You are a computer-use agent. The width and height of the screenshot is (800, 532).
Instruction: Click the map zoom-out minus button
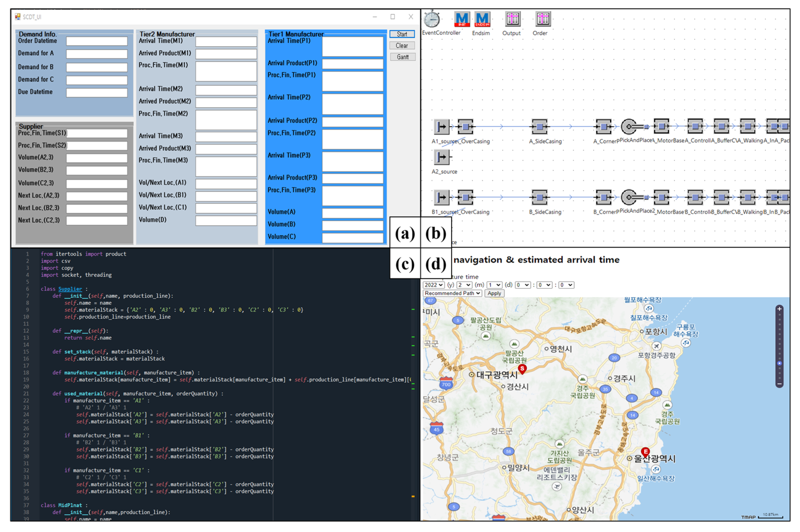click(x=779, y=384)
